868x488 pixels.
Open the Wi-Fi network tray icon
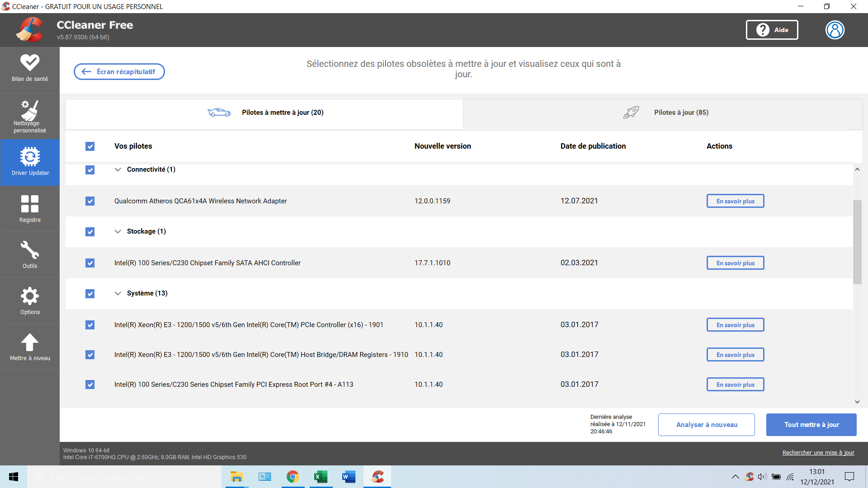tap(790, 477)
